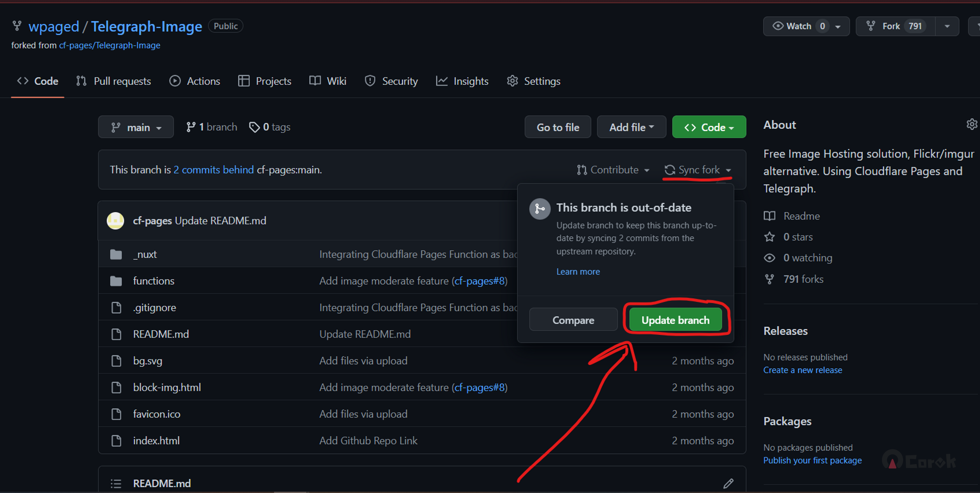The image size is (980, 493).
Task: Open the Readme book icon link
Action: click(770, 216)
